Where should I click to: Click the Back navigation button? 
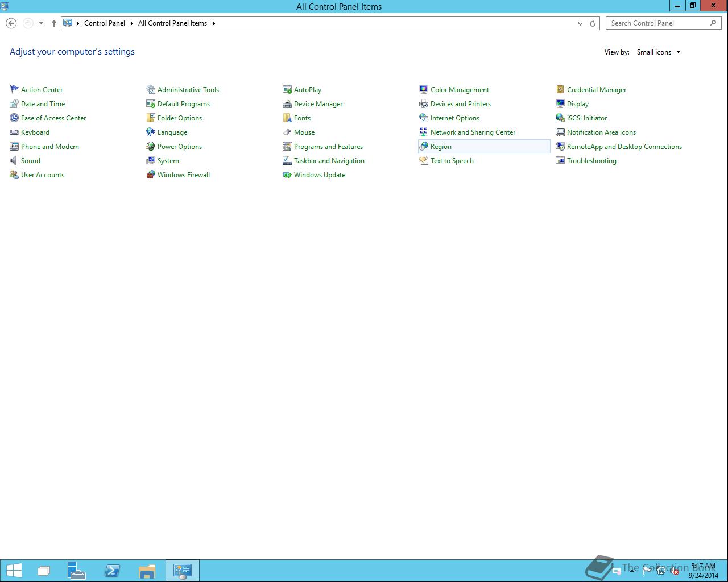(11, 23)
